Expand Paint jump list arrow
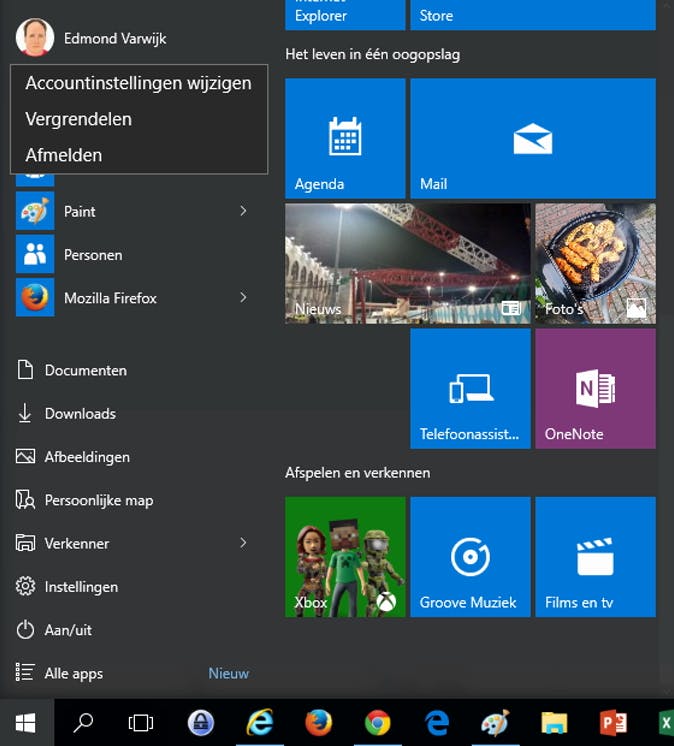The width and height of the screenshot is (674, 746). (243, 211)
